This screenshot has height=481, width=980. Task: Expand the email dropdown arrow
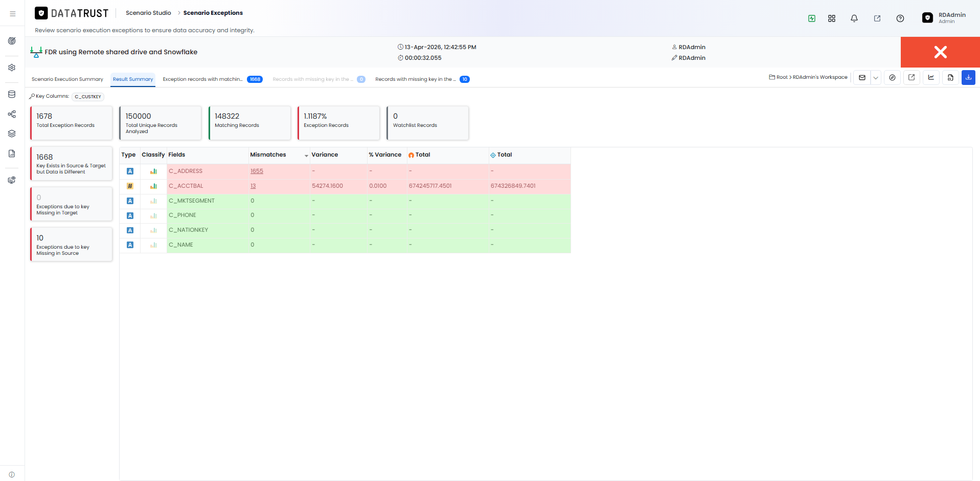coord(876,78)
